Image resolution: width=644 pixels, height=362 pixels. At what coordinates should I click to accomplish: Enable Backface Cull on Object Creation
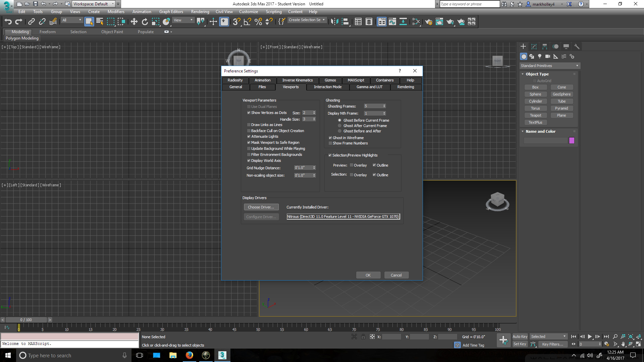249,131
